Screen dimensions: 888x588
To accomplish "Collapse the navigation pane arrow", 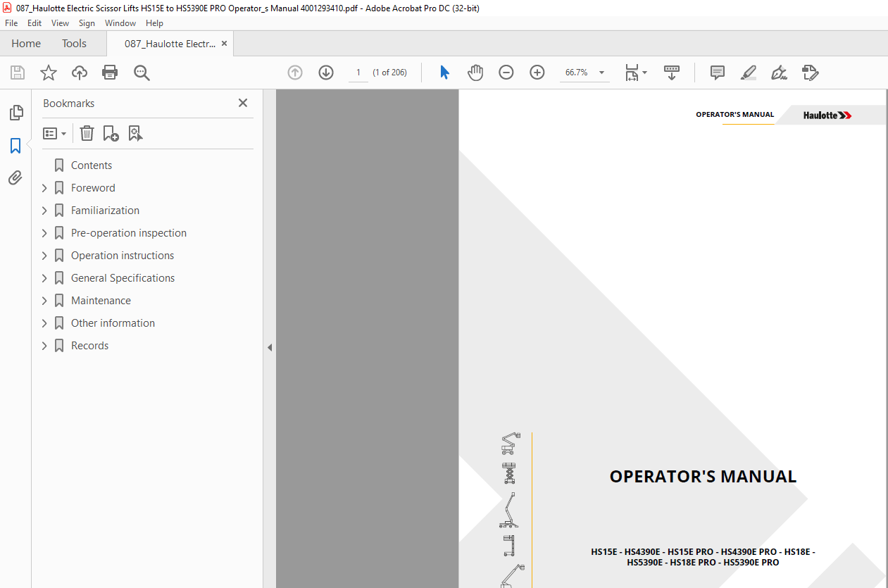I will click(x=270, y=347).
